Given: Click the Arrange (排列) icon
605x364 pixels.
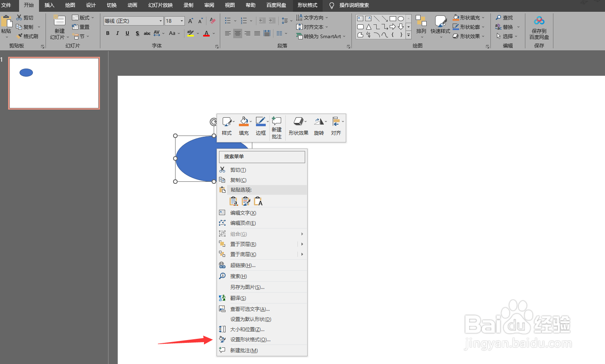Looking at the screenshot, I should 421,21.
